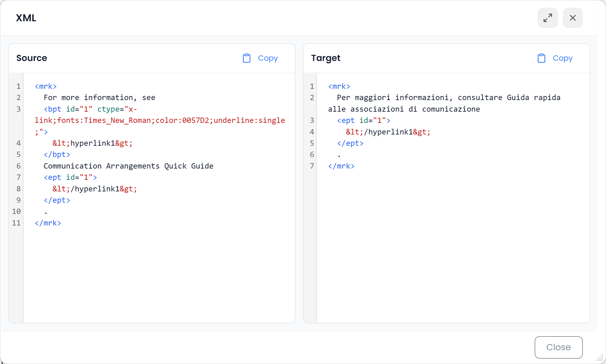Click the bpt id attribute value
Viewport: 606px width, 364px height.
tap(86, 109)
